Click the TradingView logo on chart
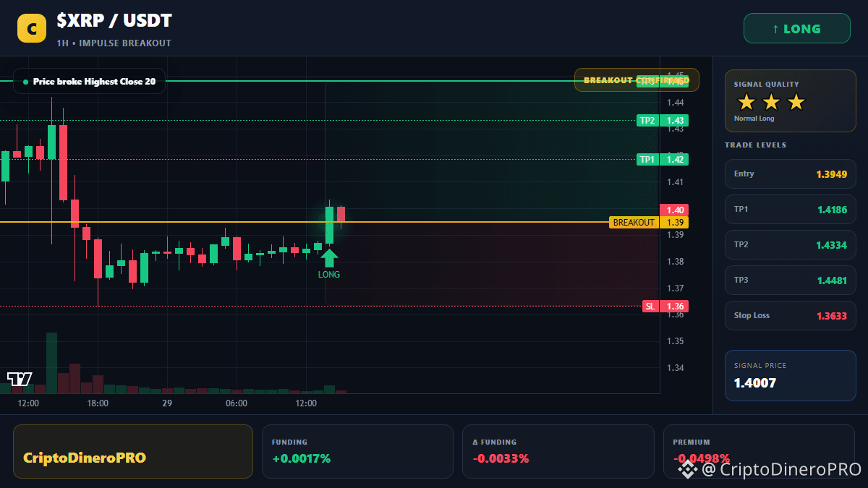The width and height of the screenshot is (868, 488). (x=20, y=378)
